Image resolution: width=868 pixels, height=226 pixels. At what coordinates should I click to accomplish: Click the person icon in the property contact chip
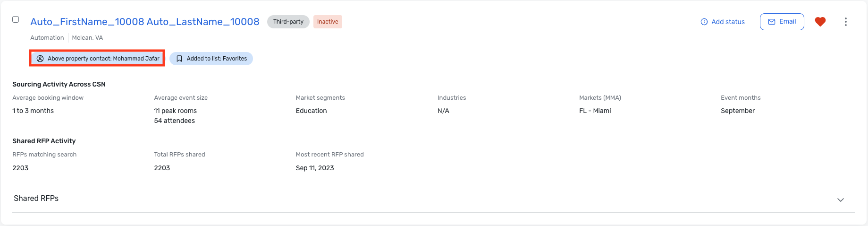tap(40, 59)
